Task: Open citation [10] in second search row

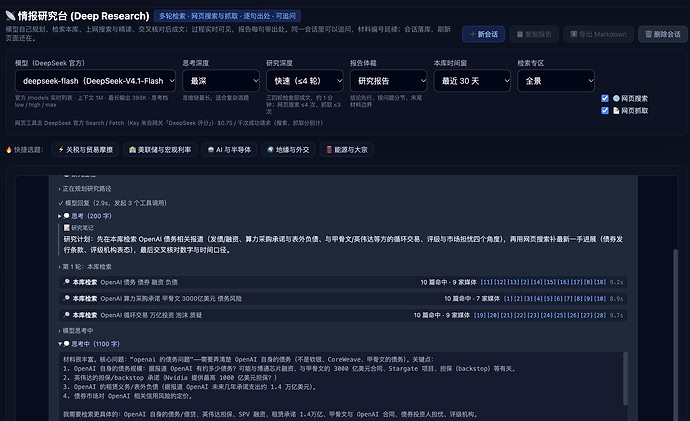Action: coord(600,298)
